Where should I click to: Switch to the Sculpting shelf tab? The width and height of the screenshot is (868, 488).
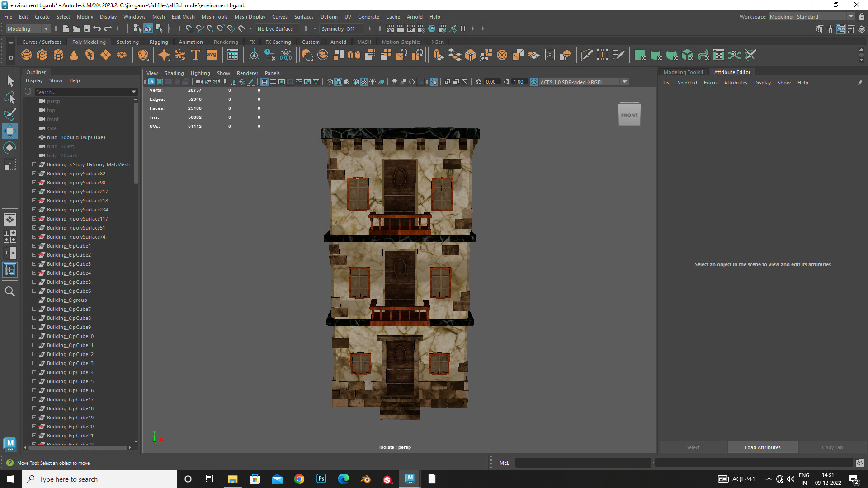[x=127, y=42]
